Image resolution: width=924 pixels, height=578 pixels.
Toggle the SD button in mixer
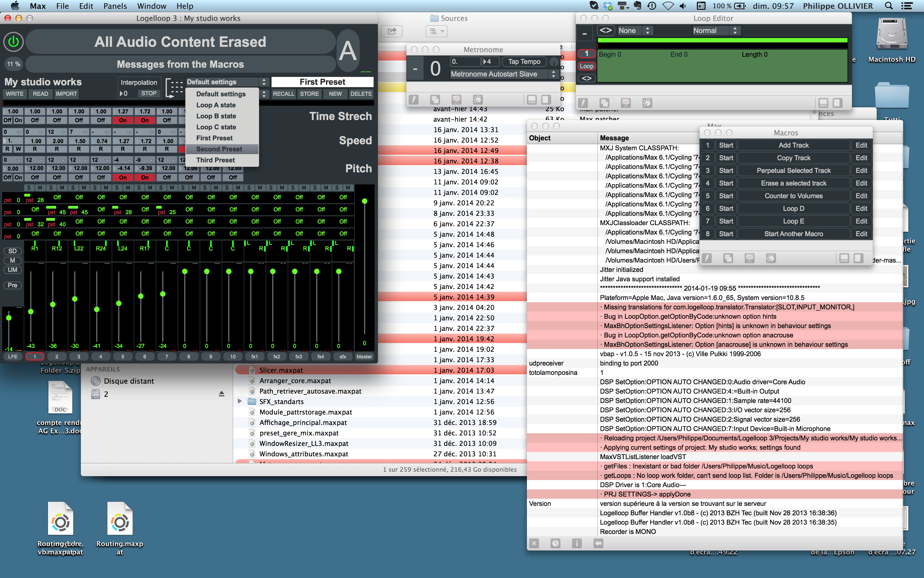13,251
